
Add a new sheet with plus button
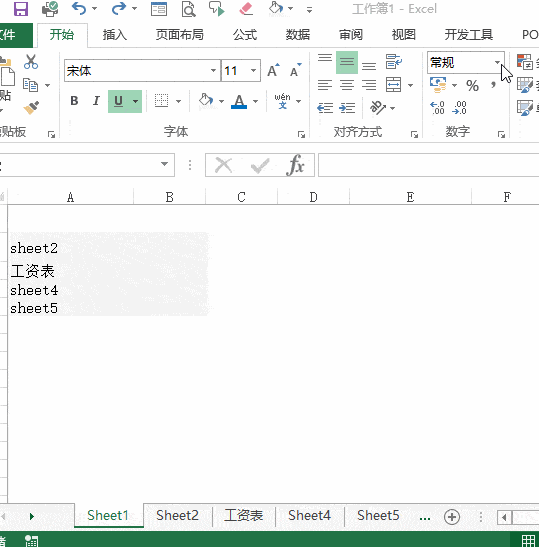tap(452, 517)
